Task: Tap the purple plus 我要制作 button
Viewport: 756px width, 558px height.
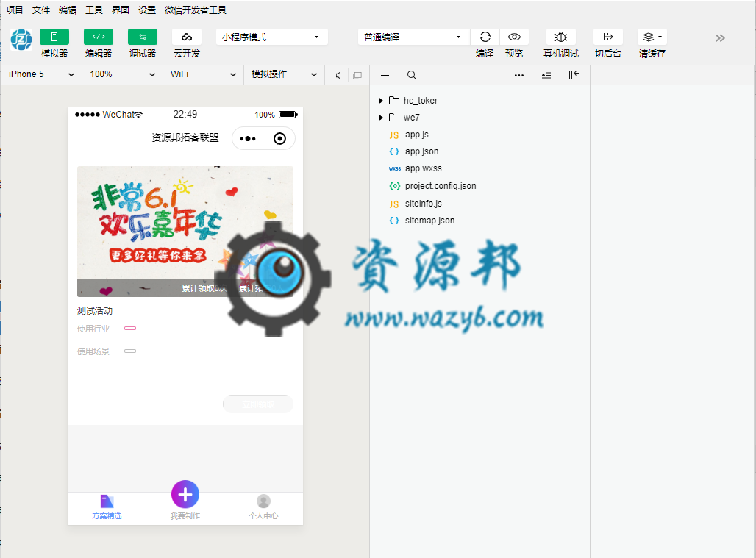Action: click(185, 494)
